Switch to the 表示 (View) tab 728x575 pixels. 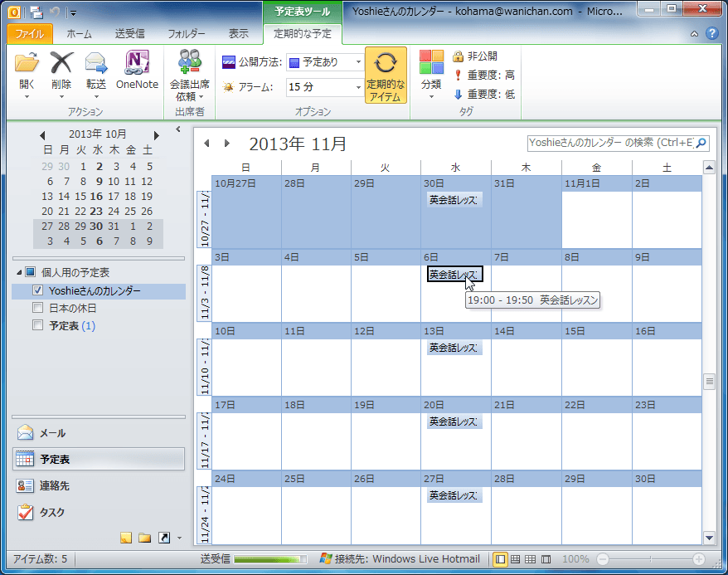coord(239,34)
